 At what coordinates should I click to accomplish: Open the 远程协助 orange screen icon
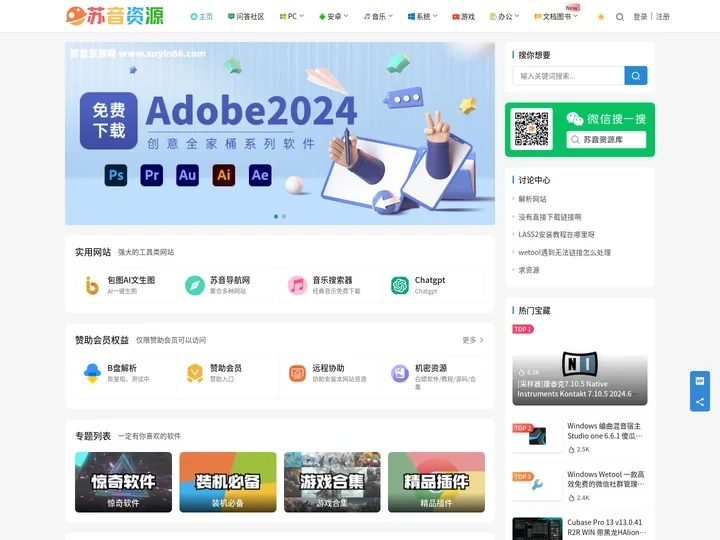297,373
